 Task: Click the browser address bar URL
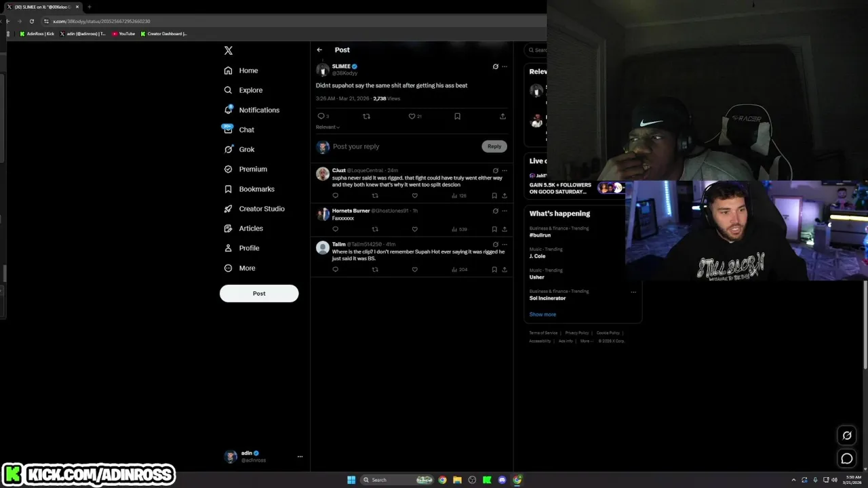(x=102, y=21)
